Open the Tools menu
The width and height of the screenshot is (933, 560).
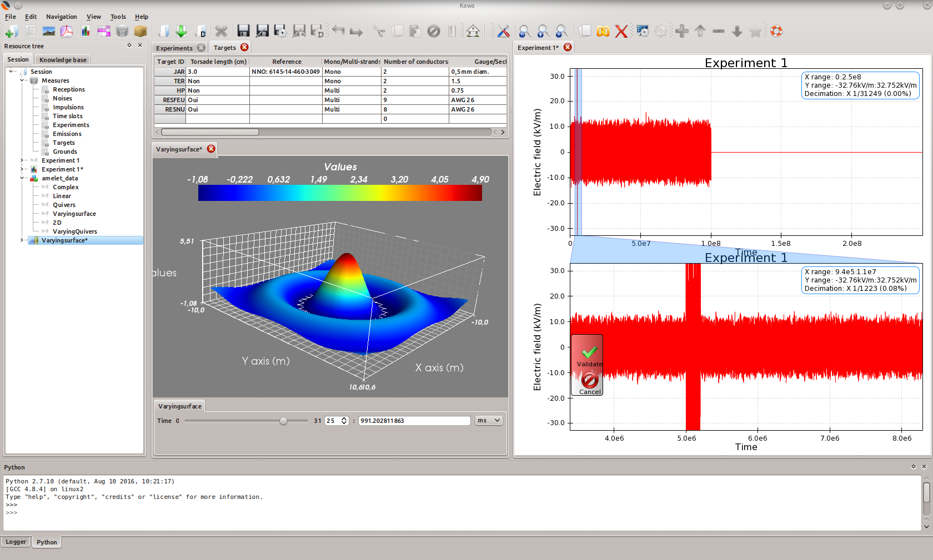118,17
